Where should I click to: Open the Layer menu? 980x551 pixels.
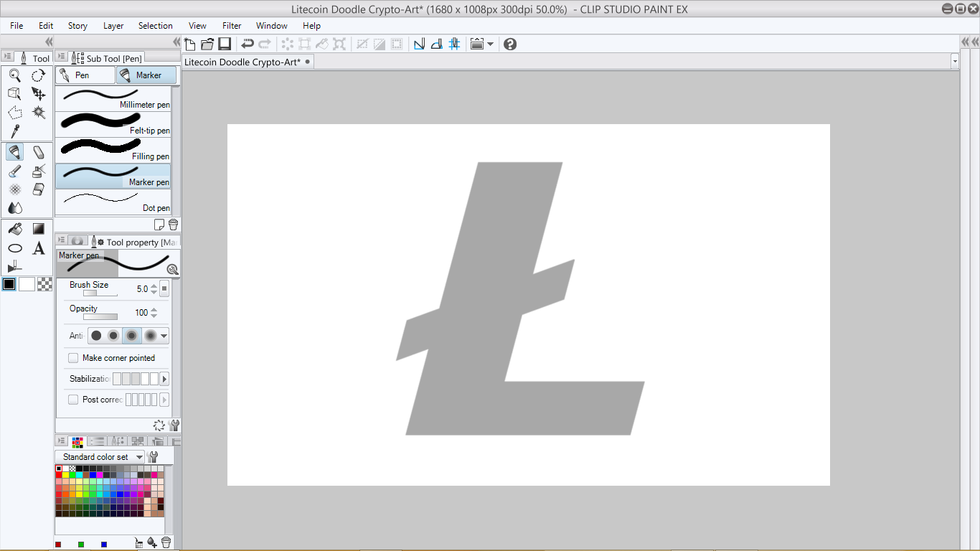pos(113,26)
